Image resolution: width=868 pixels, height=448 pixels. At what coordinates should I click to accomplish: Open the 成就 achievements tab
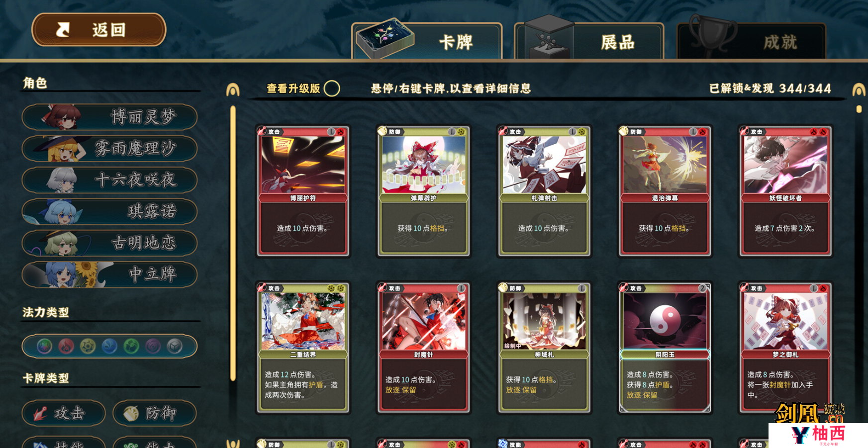click(752, 42)
